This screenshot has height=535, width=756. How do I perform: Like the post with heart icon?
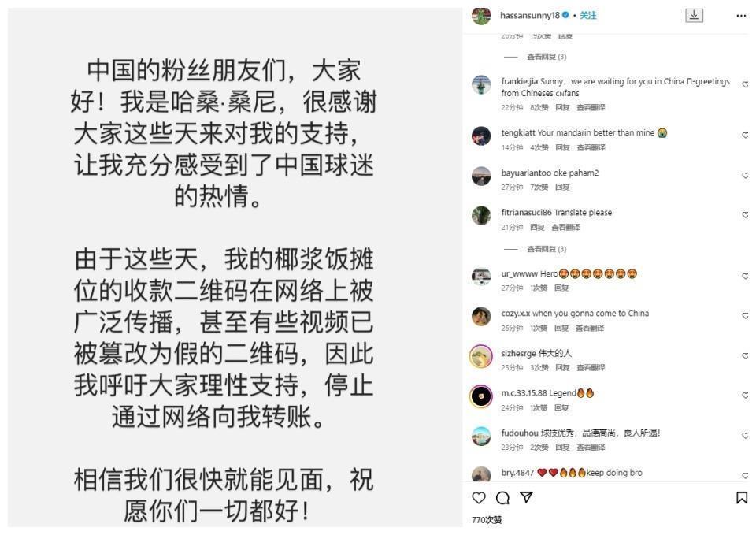pos(478,498)
